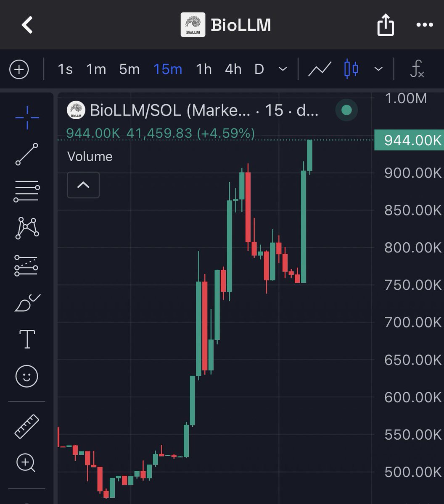Select the 1m timeframe

[x=96, y=69]
